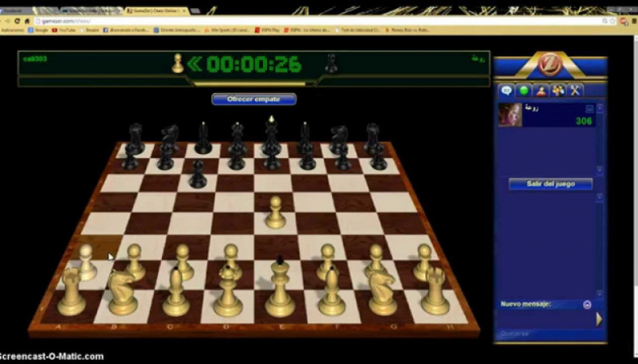Click the browser home button
The height and width of the screenshot is (364, 638).
coord(27,22)
